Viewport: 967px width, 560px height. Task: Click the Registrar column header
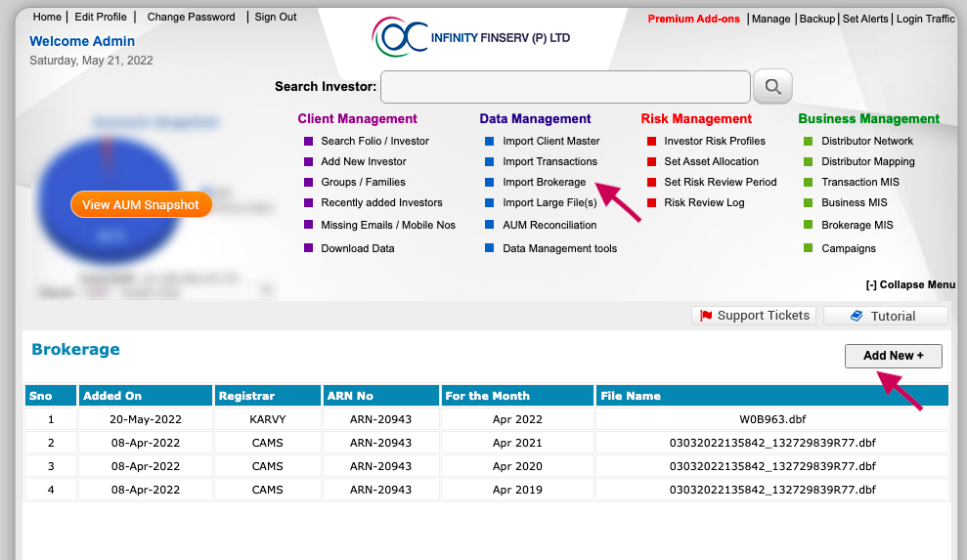(267, 396)
